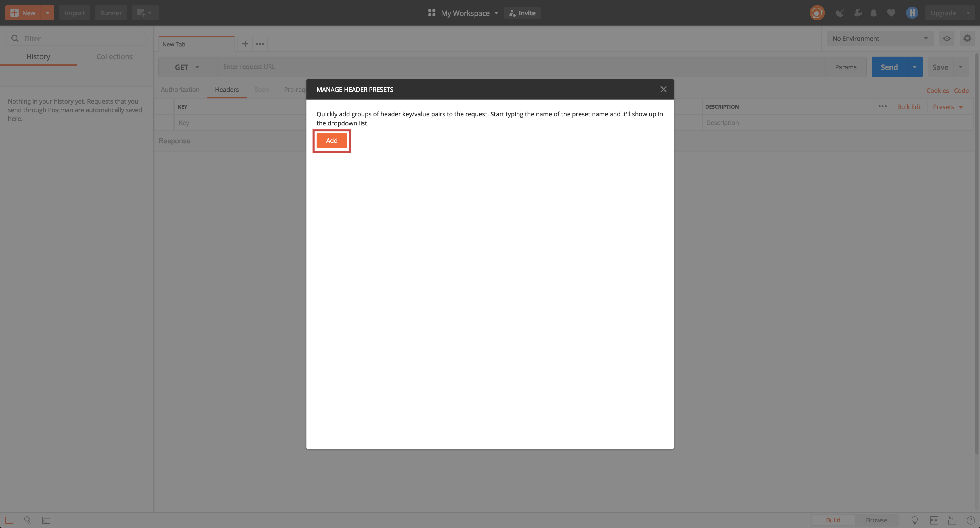
Task: Switch to the History tab
Action: pyautogui.click(x=38, y=56)
